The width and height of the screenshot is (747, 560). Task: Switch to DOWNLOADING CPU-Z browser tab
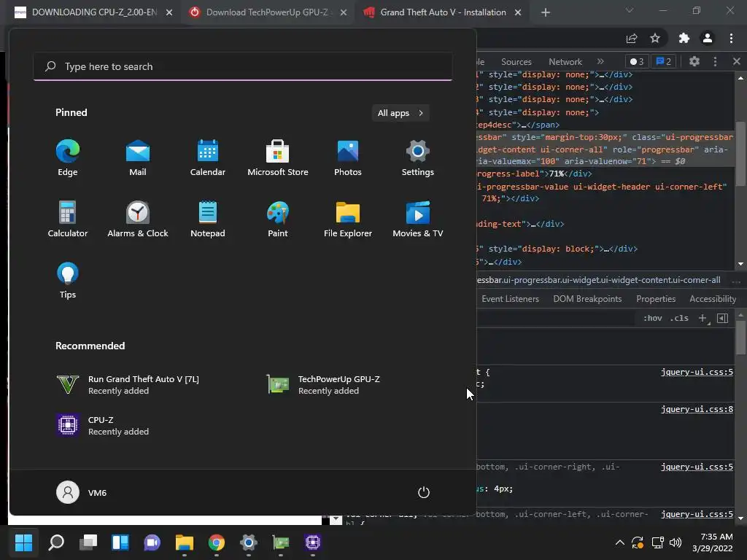94,12
